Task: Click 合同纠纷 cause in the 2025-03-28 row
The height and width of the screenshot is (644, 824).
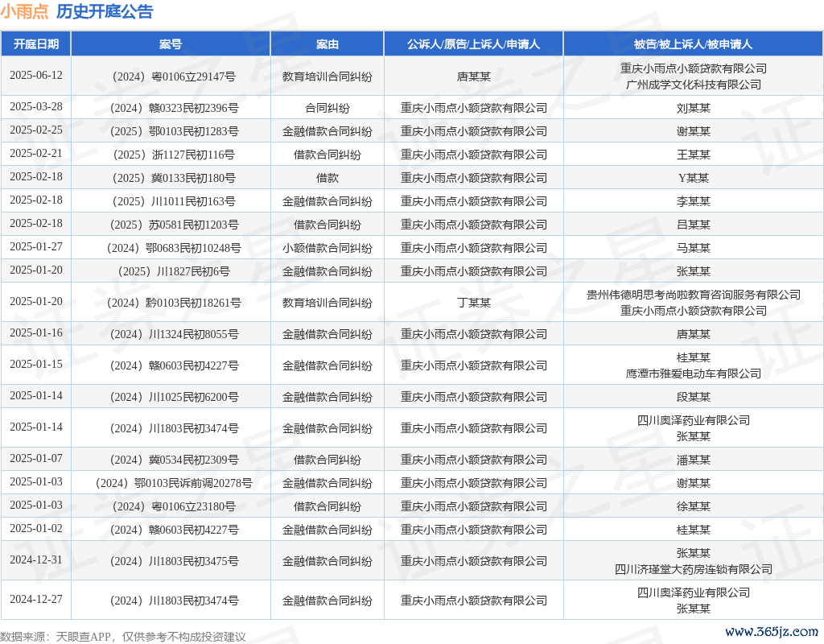Action: click(328, 109)
